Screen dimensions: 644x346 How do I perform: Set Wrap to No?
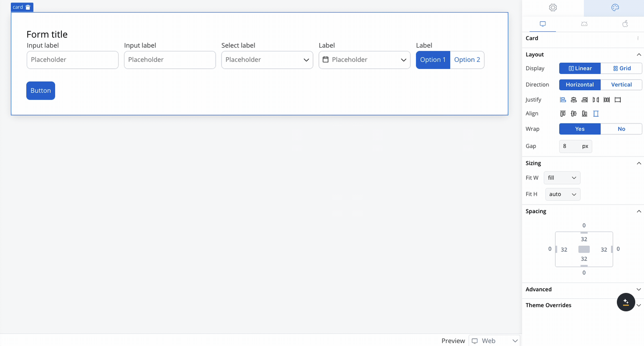pyautogui.click(x=621, y=129)
